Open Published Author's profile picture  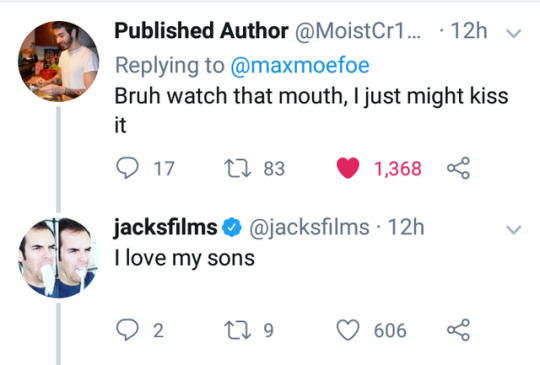click(59, 61)
